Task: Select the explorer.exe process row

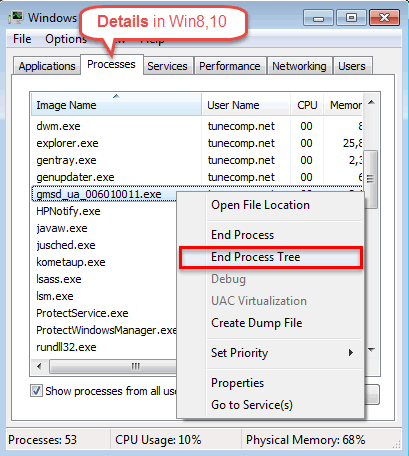Action: click(197, 143)
